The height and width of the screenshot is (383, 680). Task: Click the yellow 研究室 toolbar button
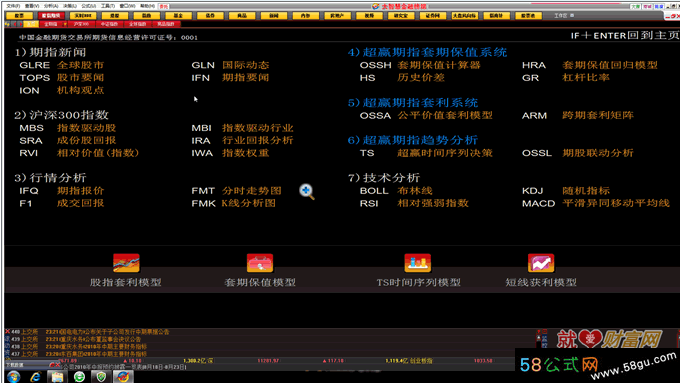pos(401,16)
